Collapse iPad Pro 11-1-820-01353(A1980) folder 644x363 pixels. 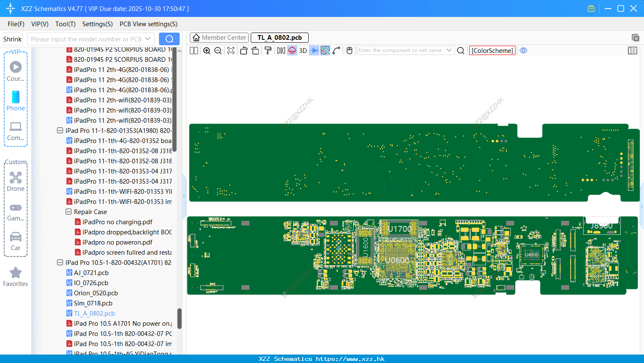[x=60, y=131]
